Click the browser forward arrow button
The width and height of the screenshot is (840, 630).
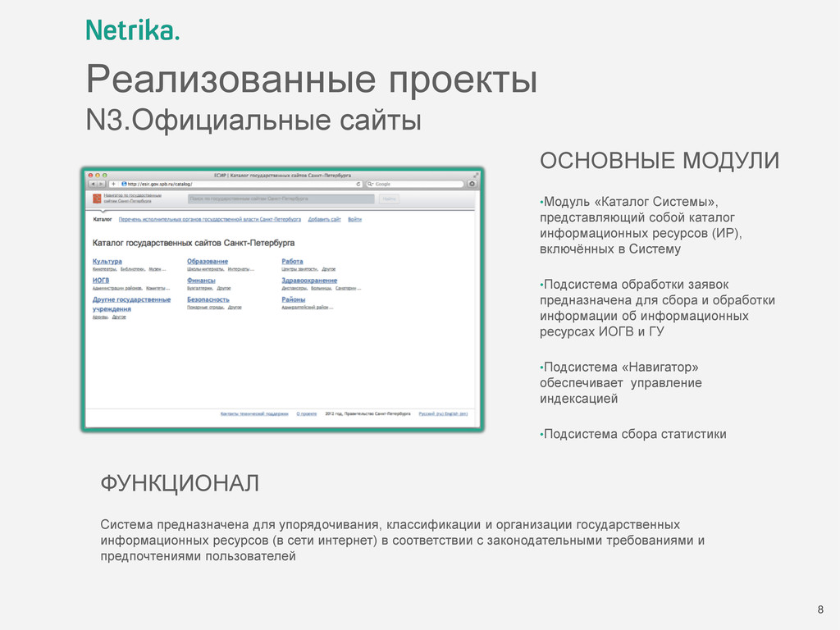coord(101,184)
